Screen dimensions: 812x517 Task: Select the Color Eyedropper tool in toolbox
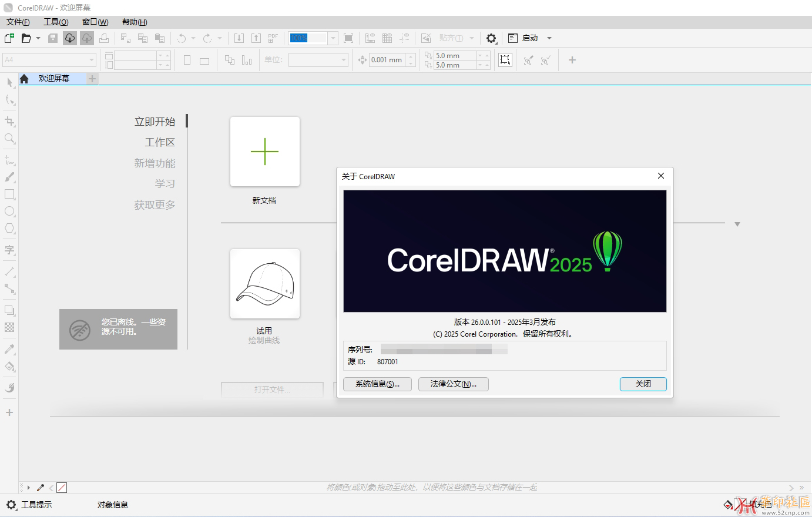[x=9, y=349]
